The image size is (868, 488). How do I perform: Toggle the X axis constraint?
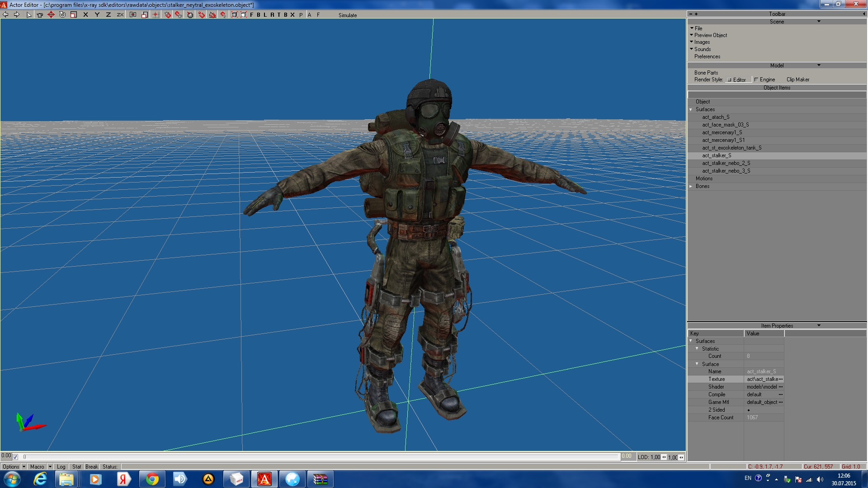point(85,15)
